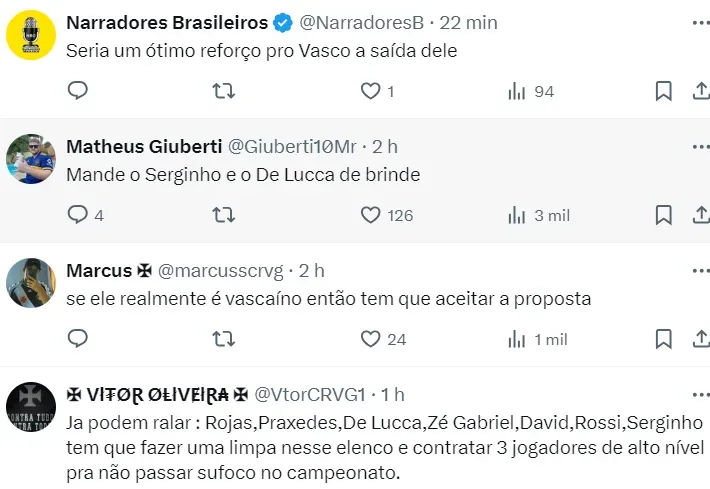This screenshot has height=489, width=710.
Task: Repost Matheus Giuberti's tweet
Action: [225, 214]
